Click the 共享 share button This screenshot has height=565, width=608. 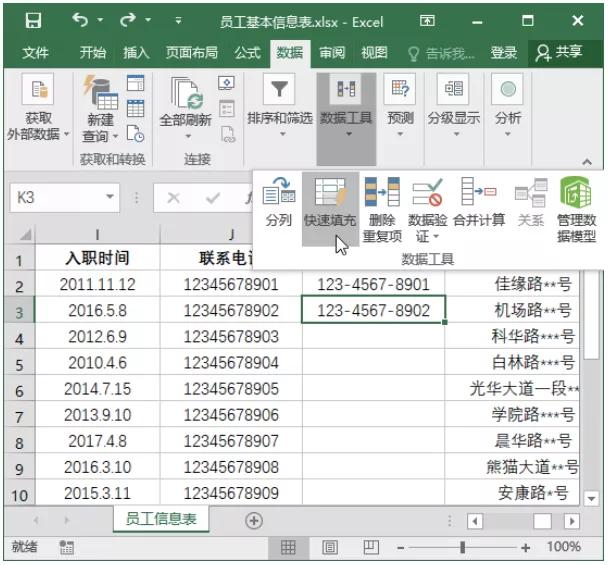(x=559, y=52)
